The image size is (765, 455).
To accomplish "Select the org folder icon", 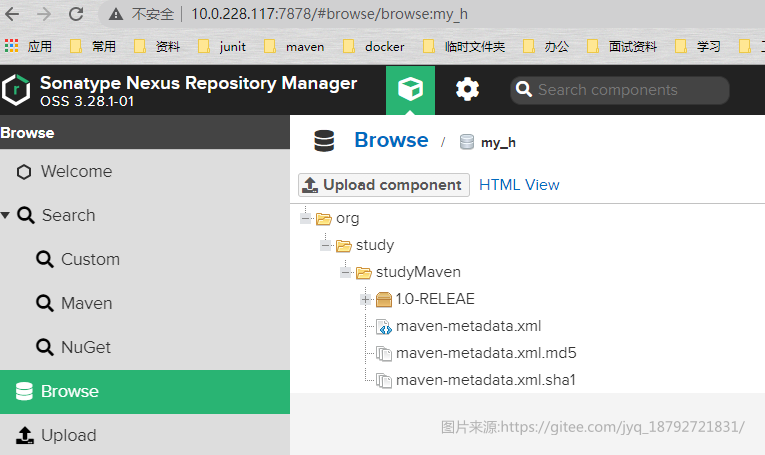I will click(323, 218).
